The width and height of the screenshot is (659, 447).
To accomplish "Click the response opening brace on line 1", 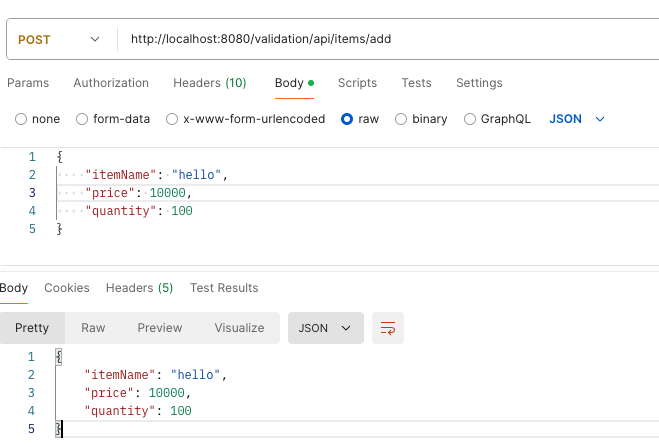I will [x=59, y=357].
